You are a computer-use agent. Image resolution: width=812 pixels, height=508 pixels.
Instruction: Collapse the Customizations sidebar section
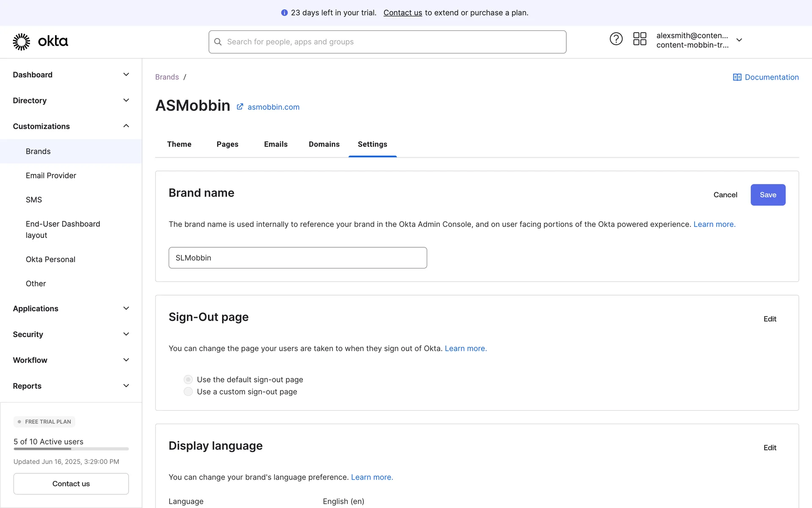pyautogui.click(x=126, y=126)
